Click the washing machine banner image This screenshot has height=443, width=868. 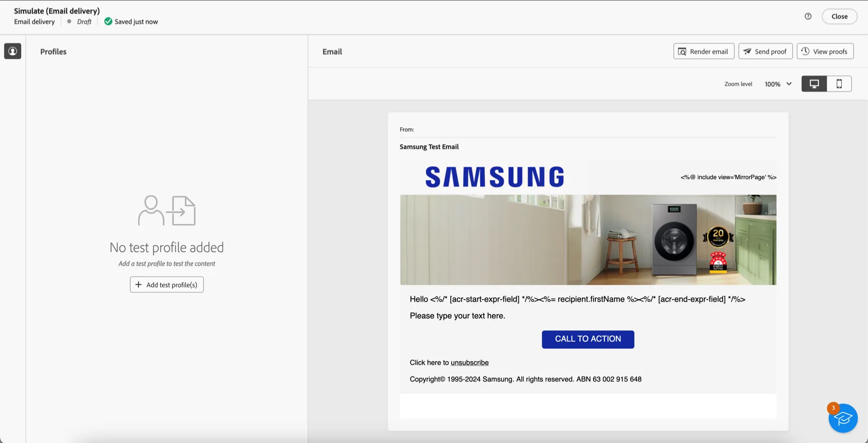click(x=588, y=240)
